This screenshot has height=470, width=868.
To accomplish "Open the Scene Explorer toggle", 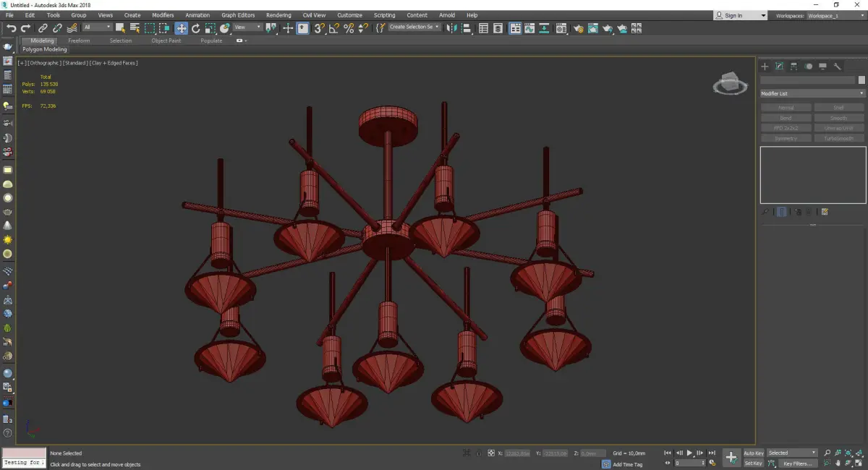I will pyautogui.click(x=484, y=28).
